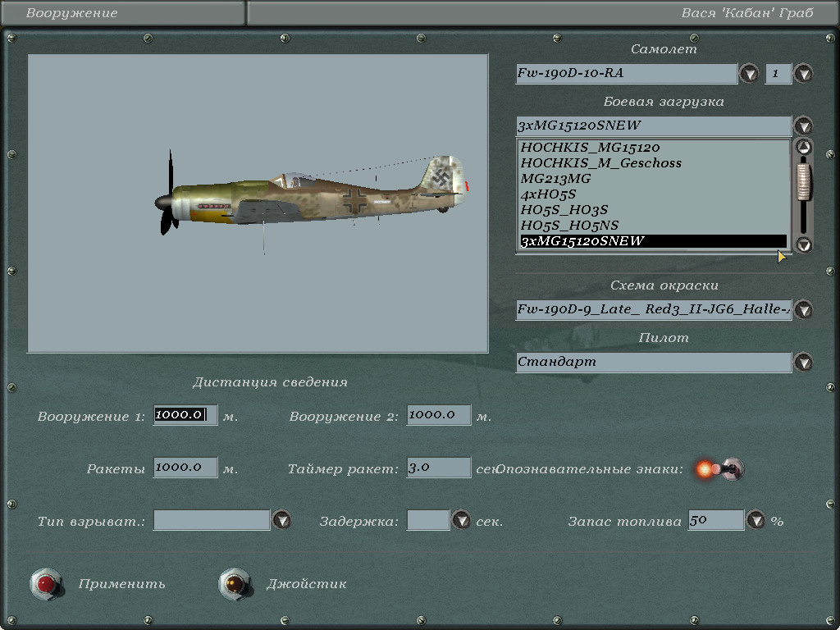Open the Тип взрыват. dropdown arrow
Screen dimensions: 840x630
[x=282, y=520]
